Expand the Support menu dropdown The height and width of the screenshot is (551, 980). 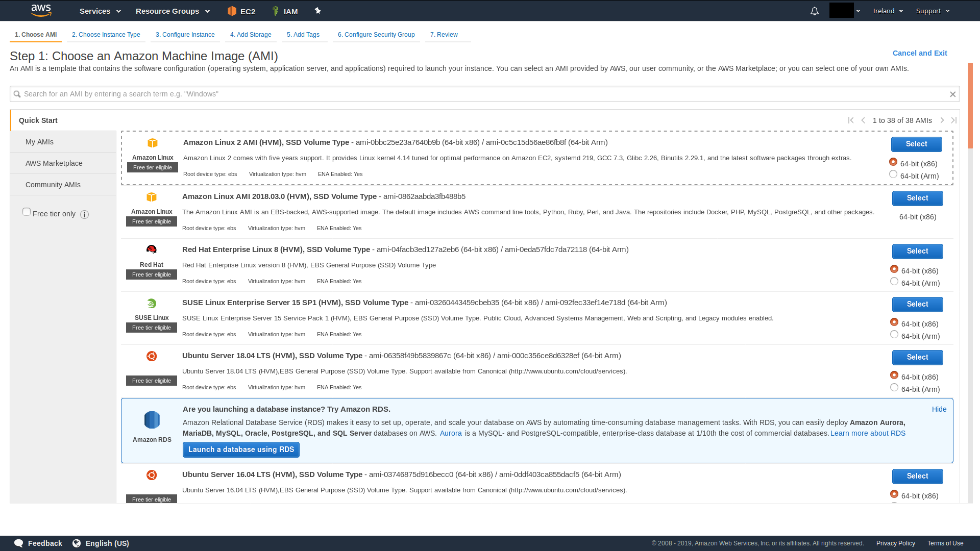(x=932, y=11)
